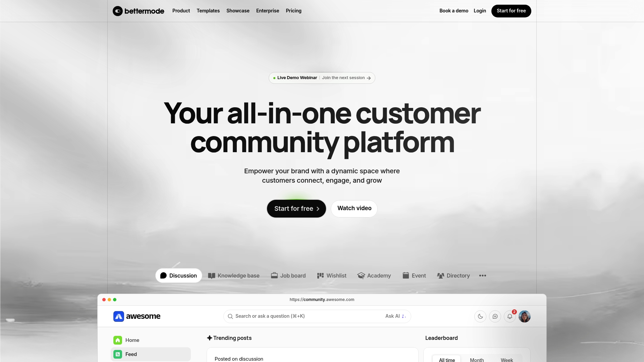Click the Feed sidebar icon
644x362 pixels.
pos(117,354)
